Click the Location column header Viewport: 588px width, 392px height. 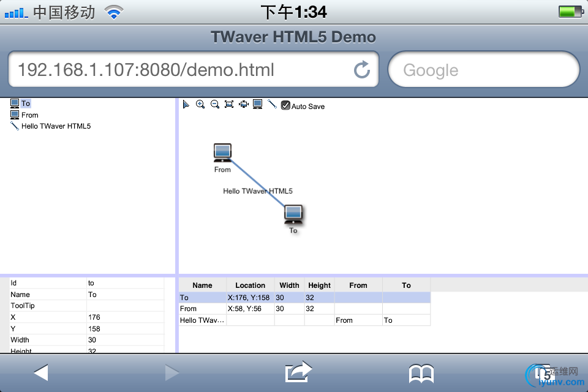(x=250, y=285)
